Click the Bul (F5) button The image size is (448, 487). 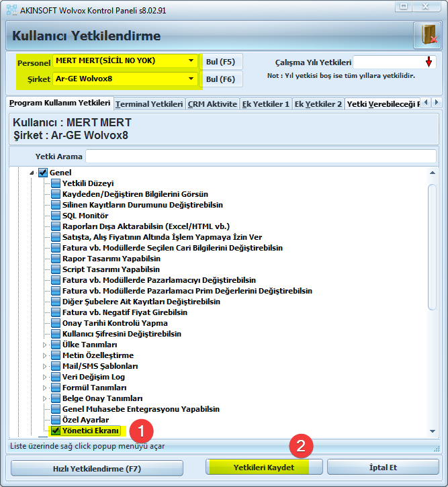pyautogui.click(x=220, y=62)
